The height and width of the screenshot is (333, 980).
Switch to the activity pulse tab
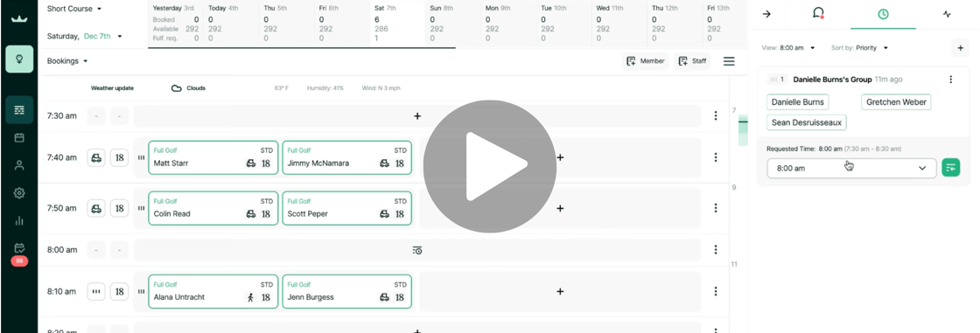click(947, 14)
